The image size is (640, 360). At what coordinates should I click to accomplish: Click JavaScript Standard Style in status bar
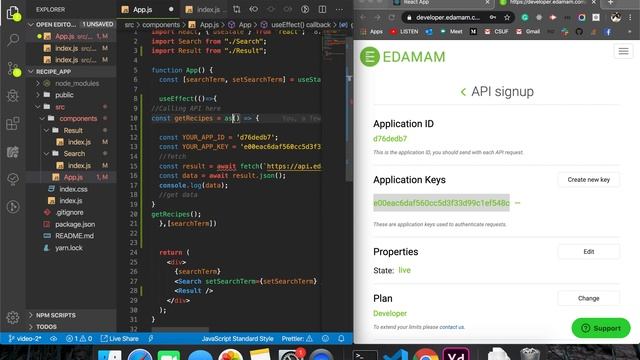click(237, 339)
